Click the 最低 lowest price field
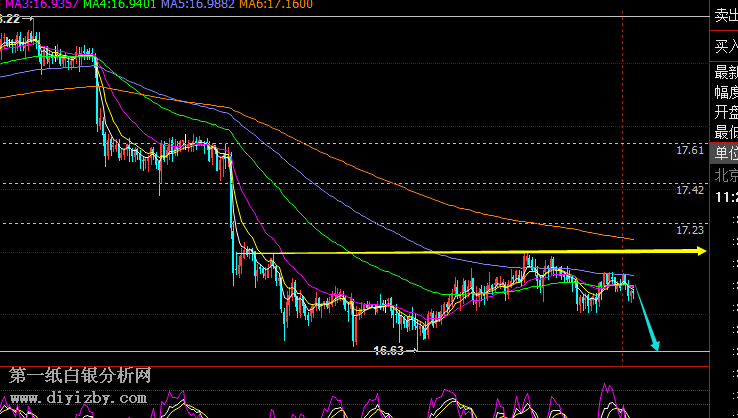The image size is (738, 418). [725, 132]
